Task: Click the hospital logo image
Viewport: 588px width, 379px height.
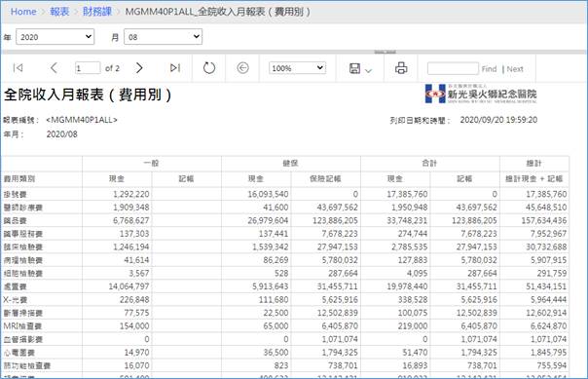Action: 481,94
